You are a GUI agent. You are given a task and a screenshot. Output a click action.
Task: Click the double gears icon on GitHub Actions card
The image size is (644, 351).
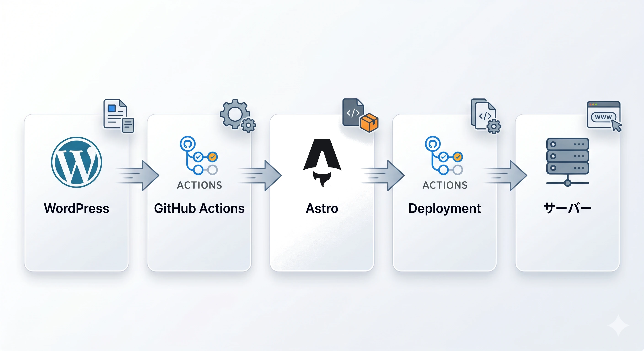(238, 116)
